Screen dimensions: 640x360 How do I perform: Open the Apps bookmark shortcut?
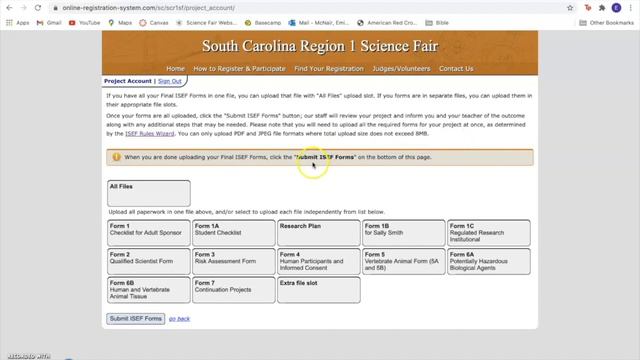pos(18,23)
